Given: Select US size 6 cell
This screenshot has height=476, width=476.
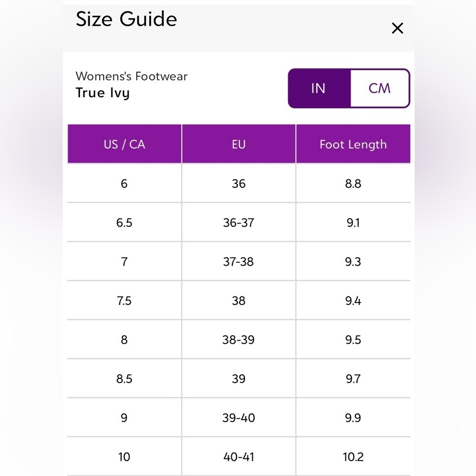Looking at the screenshot, I should [124, 184].
